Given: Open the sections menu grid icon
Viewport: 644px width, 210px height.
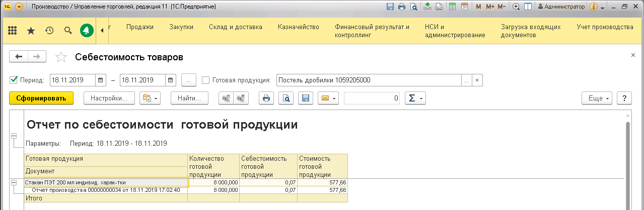Looking at the screenshot, I should pos(13,31).
